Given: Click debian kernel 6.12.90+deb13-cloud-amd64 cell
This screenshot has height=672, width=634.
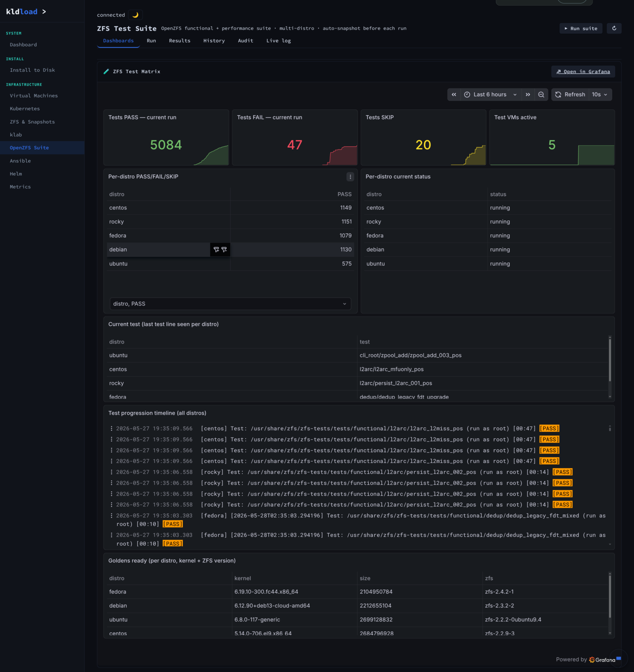Looking at the screenshot, I should (x=272, y=606).
